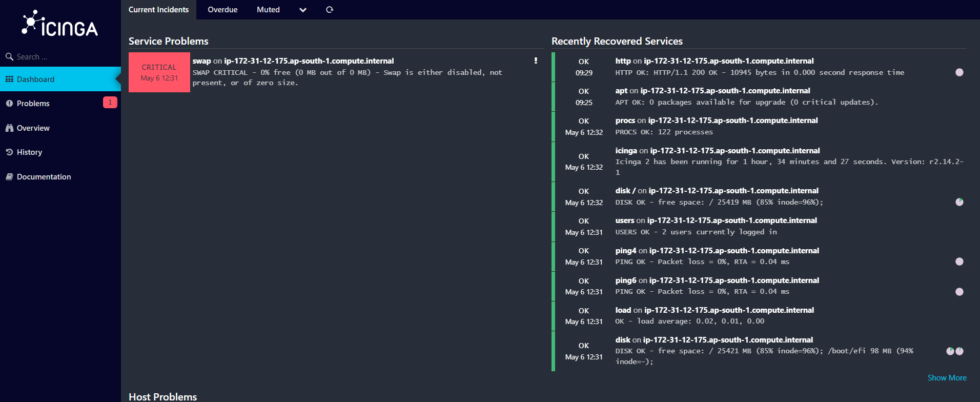Click the http service perfdata pie icon
This screenshot has height=402, width=980.
(959, 72)
